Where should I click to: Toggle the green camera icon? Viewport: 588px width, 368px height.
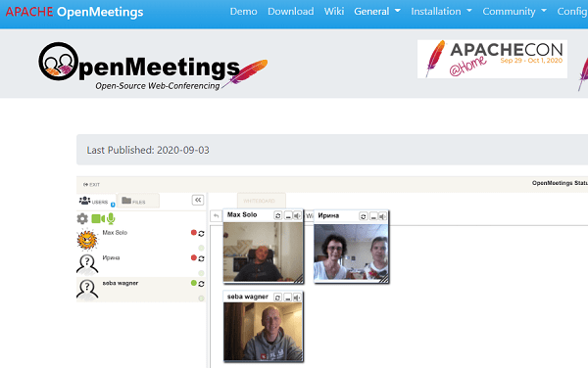coord(98,218)
